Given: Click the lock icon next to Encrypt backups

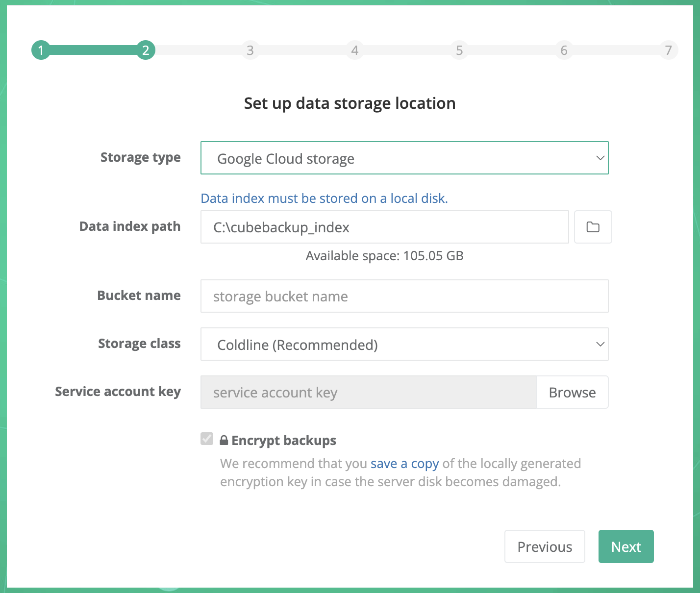Looking at the screenshot, I should tap(224, 440).
